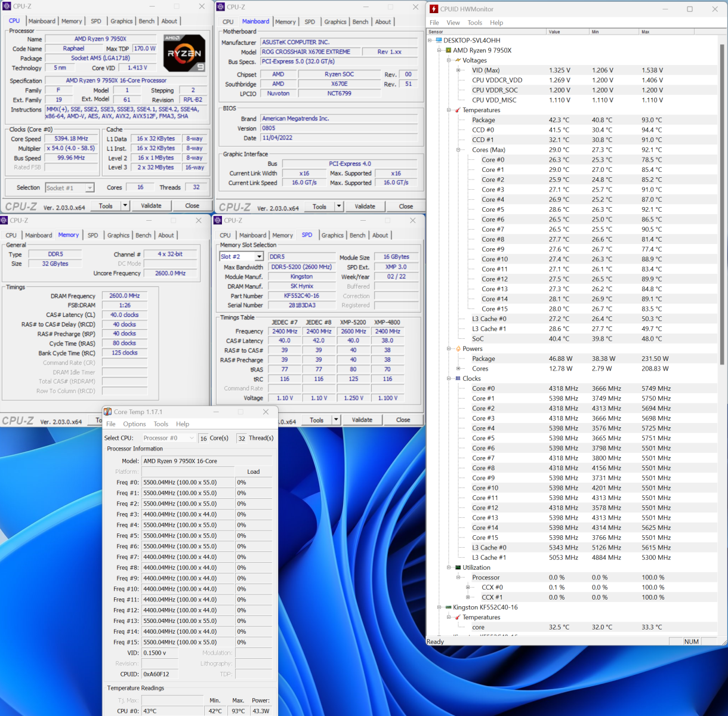Expand the VID (Max) entry
Screen dimensions: 728x716
coord(458,70)
